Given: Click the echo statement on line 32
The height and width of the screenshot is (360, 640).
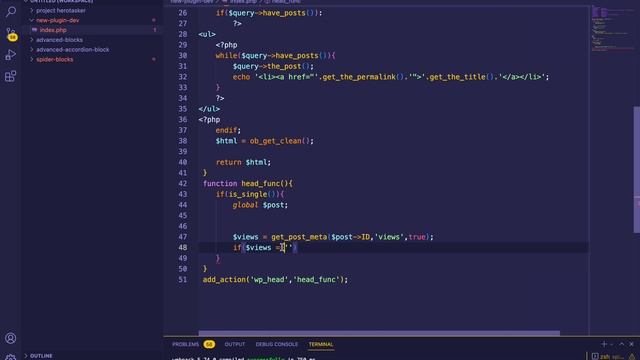Looking at the screenshot, I should point(391,77).
